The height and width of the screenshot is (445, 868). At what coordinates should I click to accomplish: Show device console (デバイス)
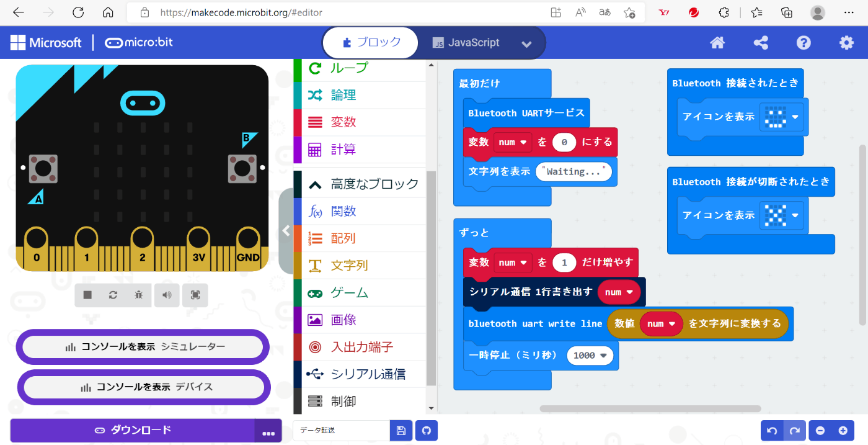point(143,387)
